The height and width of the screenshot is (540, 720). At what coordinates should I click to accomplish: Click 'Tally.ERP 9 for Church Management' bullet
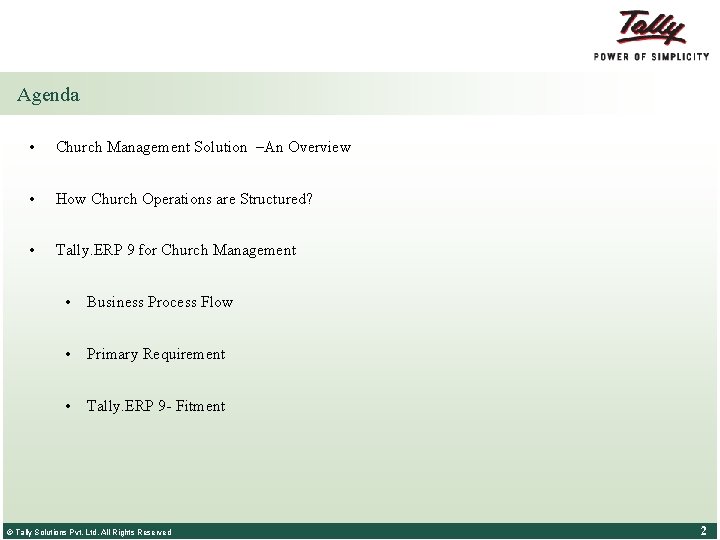(x=176, y=250)
